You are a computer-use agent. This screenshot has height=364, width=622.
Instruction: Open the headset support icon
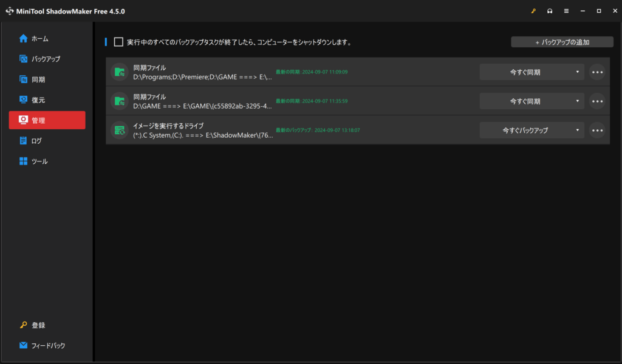coord(550,11)
